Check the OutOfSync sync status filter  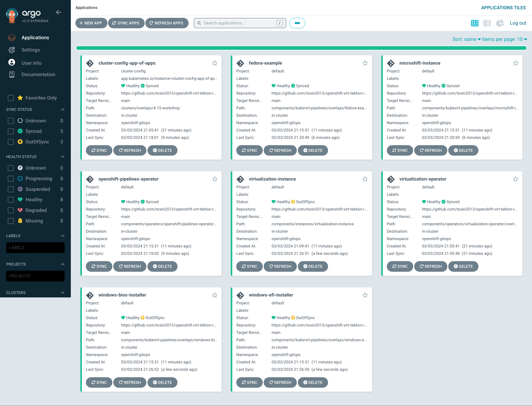[x=11, y=142]
